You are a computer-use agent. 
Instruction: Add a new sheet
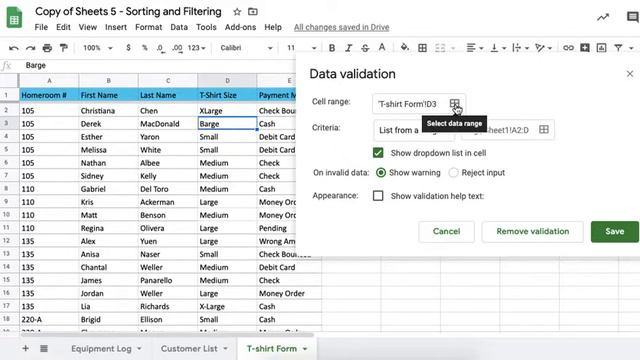click(x=25, y=348)
